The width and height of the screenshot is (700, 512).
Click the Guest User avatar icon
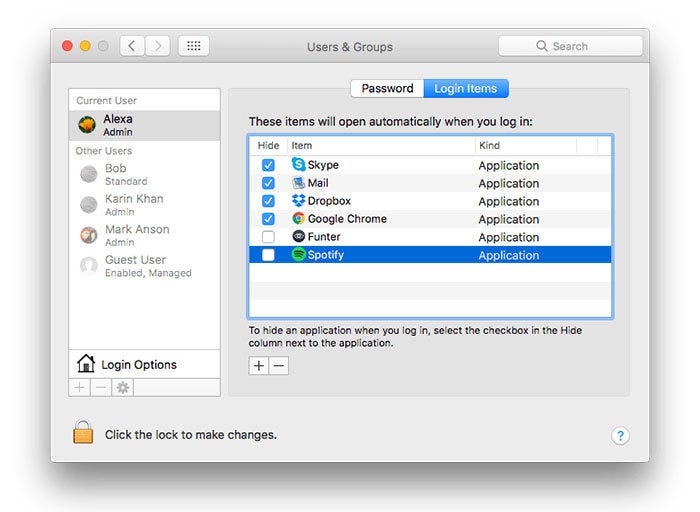tap(88, 266)
